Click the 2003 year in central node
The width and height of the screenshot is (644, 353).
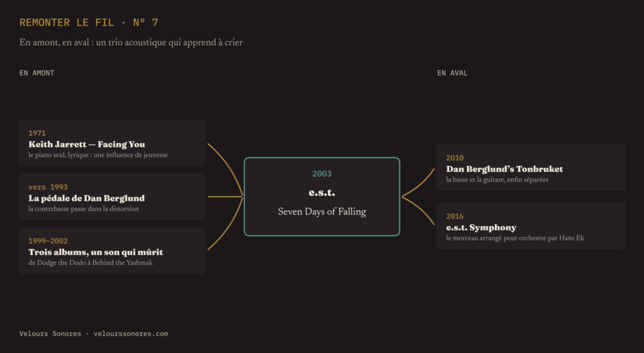[321, 174]
